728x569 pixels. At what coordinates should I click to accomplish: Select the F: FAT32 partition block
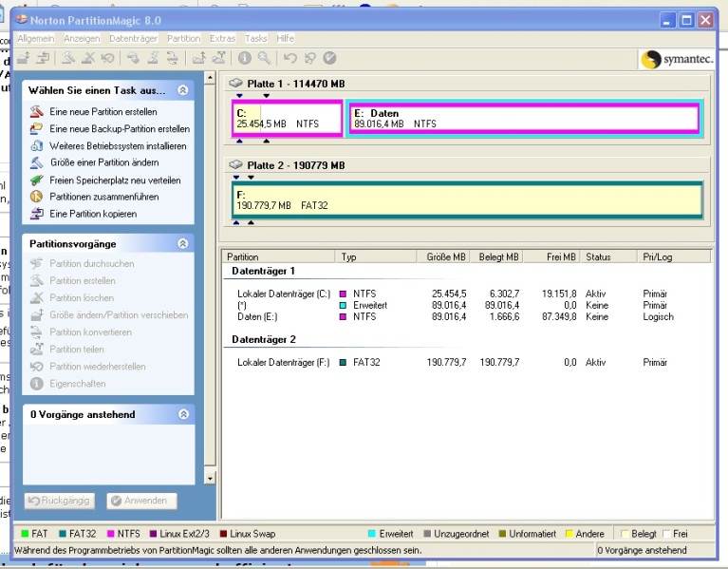click(x=467, y=200)
